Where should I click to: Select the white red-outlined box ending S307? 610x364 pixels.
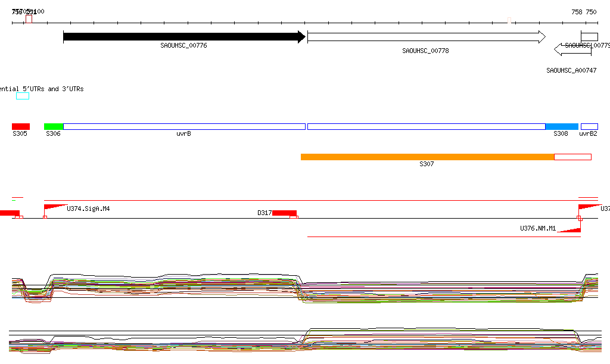point(572,157)
